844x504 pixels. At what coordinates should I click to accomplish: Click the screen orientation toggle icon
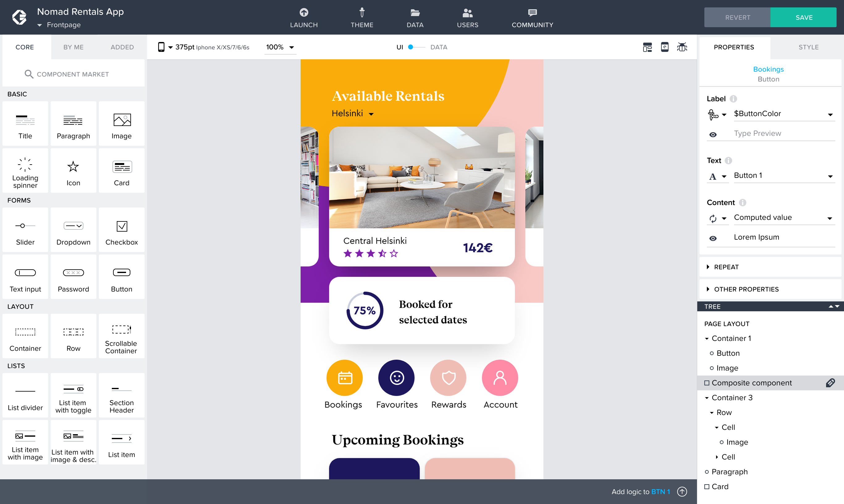coord(665,47)
